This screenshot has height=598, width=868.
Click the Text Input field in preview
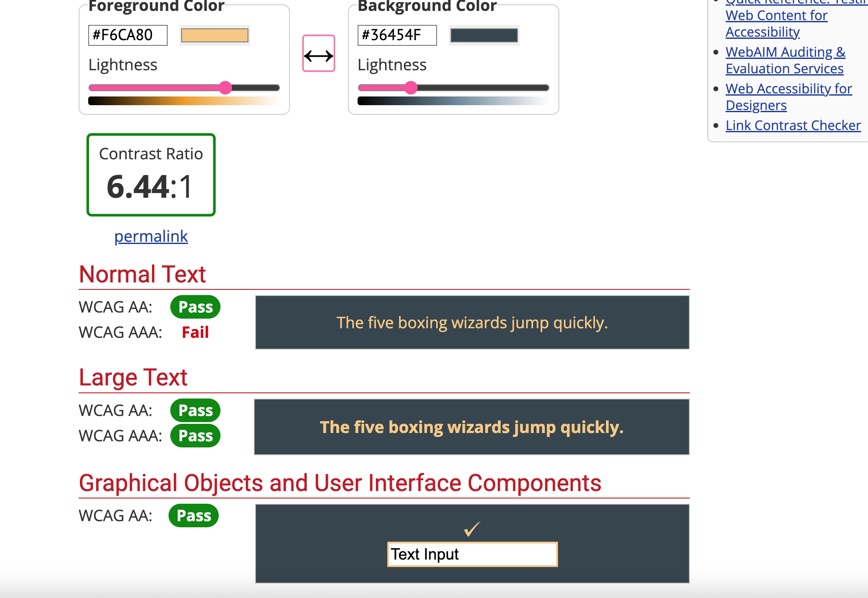pos(472,553)
